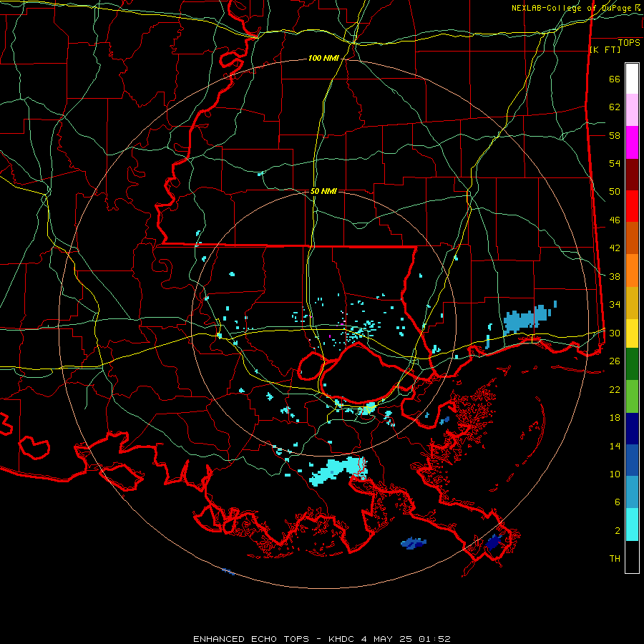Click the NEXLAB-College of DuPage credit text
The height and width of the screenshot is (644, 644).
coord(573,8)
